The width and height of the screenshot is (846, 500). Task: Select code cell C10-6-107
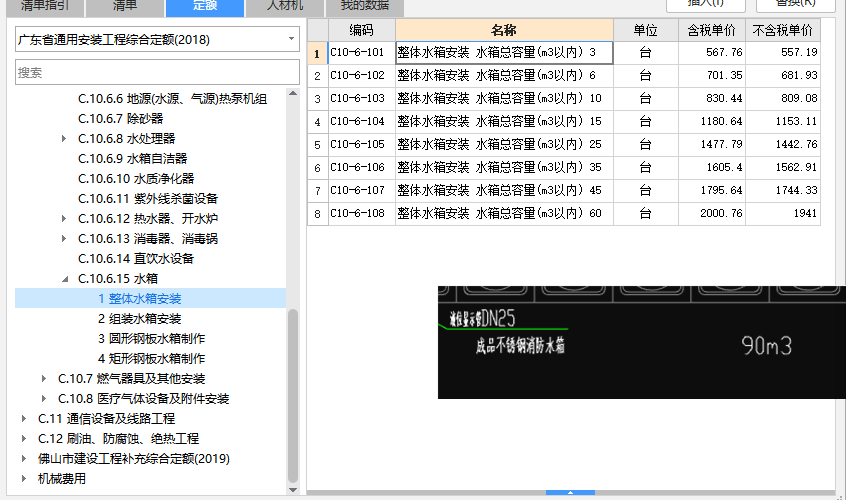(x=361, y=190)
